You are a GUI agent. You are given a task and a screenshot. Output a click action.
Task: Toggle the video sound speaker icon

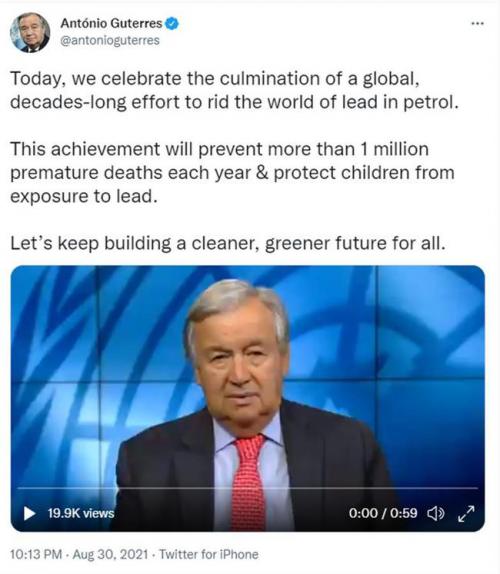[436, 514]
